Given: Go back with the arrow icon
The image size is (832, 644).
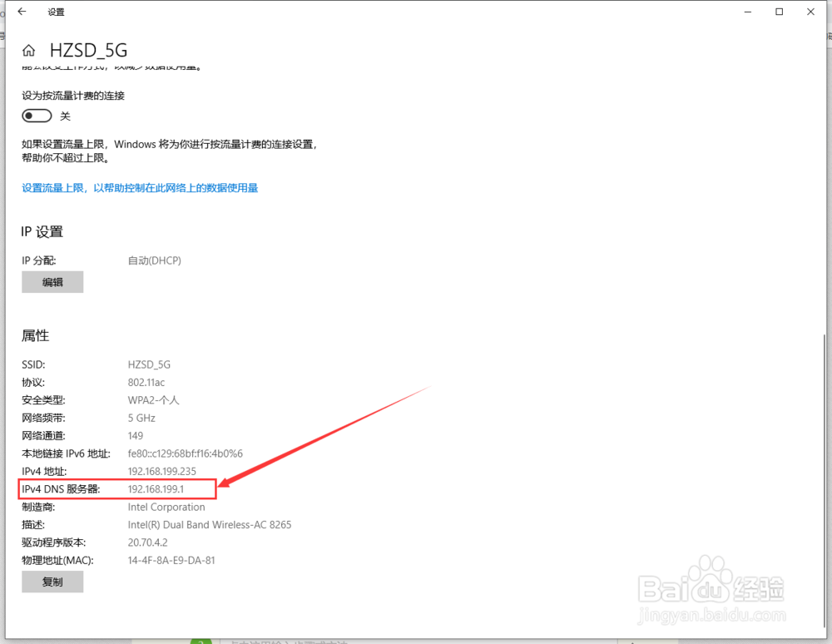Looking at the screenshot, I should [22, 12].
